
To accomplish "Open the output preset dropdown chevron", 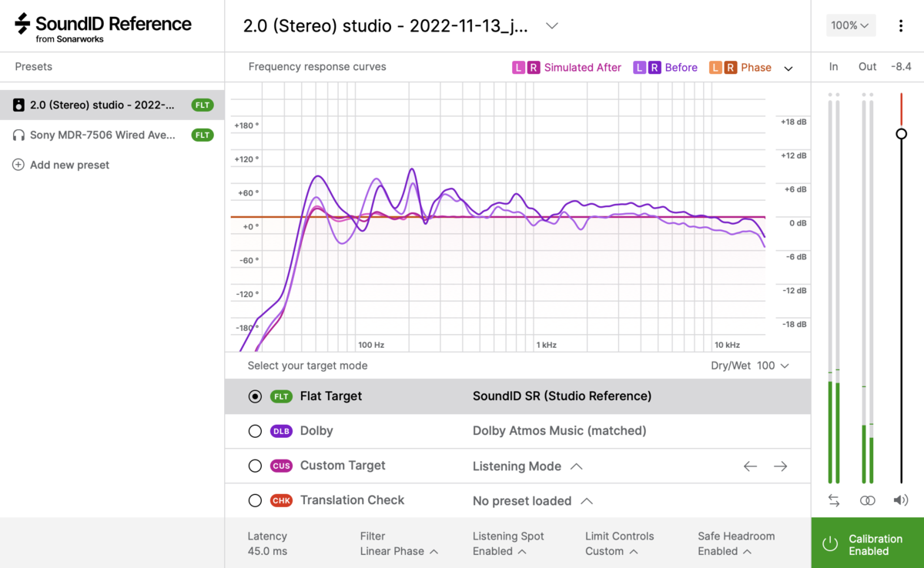I will tap(551, 25).
